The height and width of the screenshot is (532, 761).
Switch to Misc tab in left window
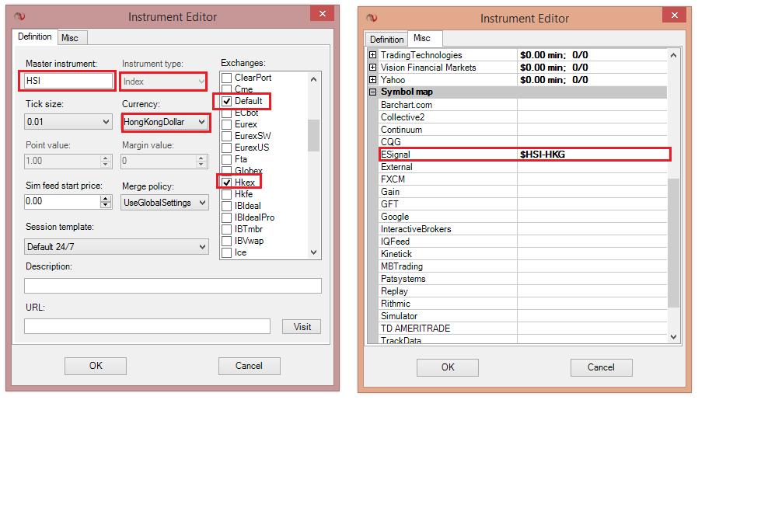coord(72,38)
